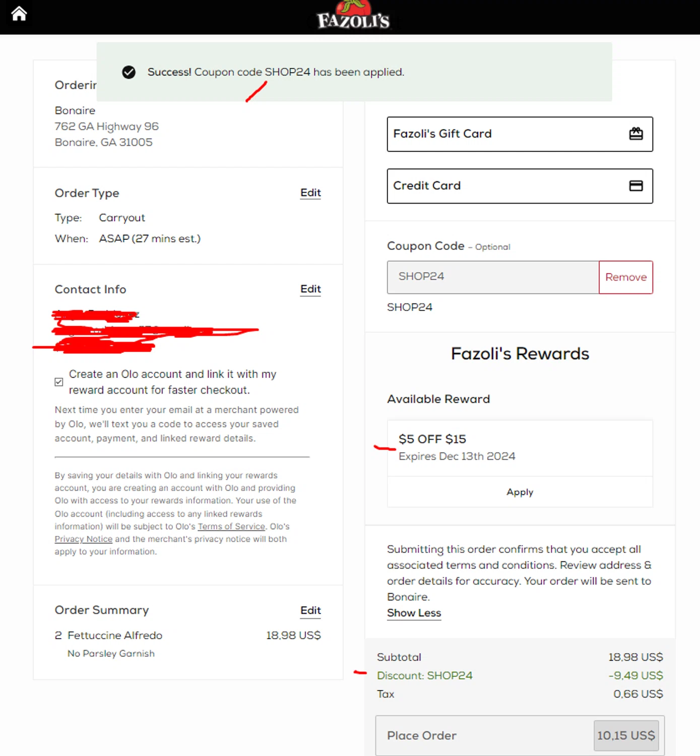The image size is (700, 756).
Task: Select the Fazoli's Rewards heading
Action: pyautogui.click(x=520, y=354)
